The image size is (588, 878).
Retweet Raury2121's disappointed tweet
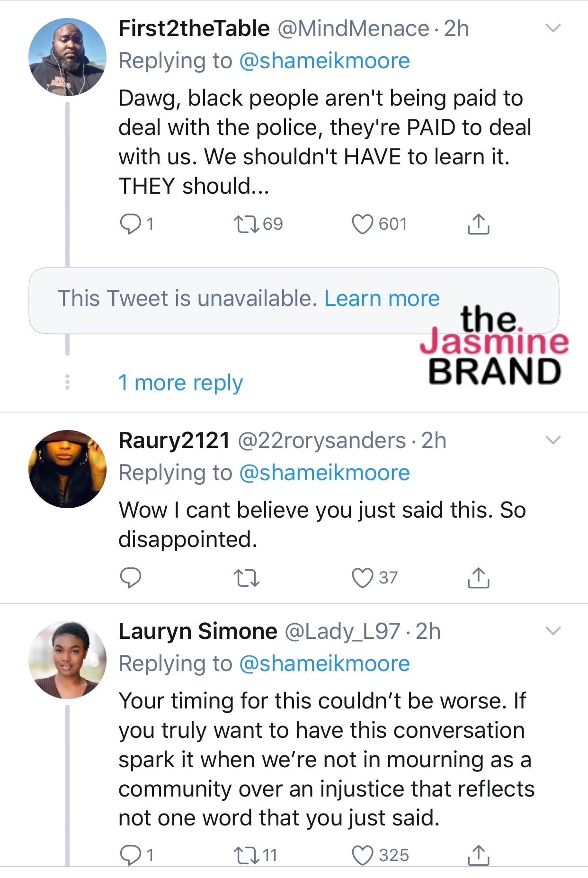[x=247, y=578]
